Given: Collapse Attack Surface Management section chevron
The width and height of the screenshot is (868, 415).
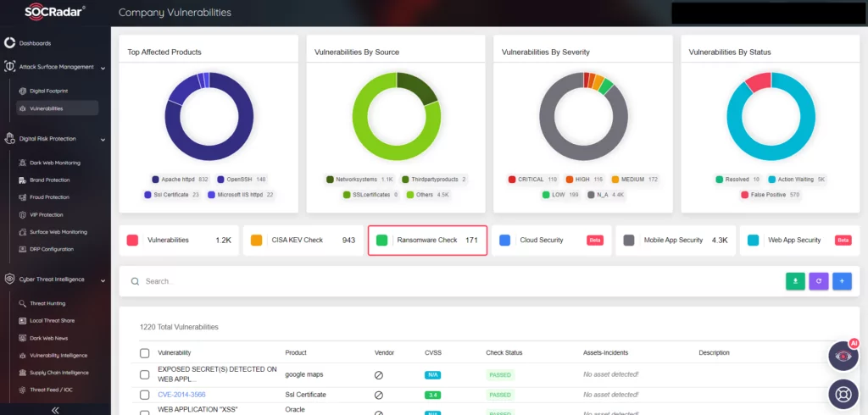Looking at the screenshot, I should coord(103,68).
